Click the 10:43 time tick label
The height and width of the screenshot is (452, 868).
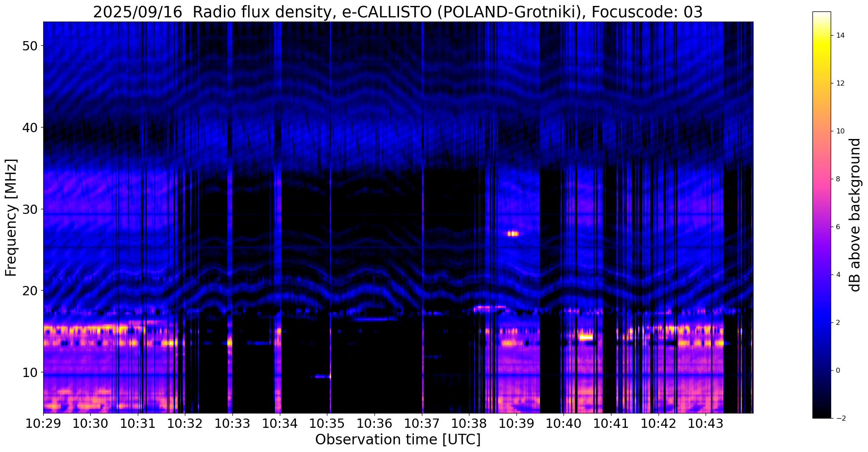pos(706,423)
